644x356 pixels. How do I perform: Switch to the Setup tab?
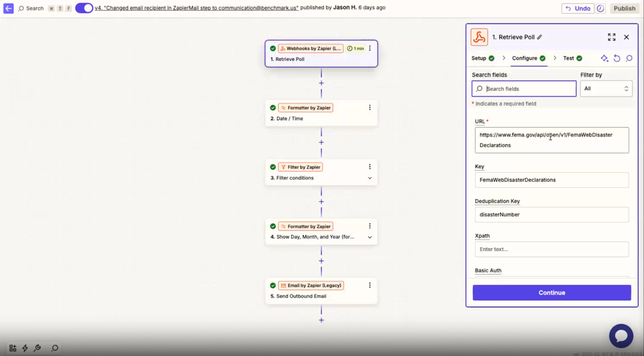(x=483, y=58)
